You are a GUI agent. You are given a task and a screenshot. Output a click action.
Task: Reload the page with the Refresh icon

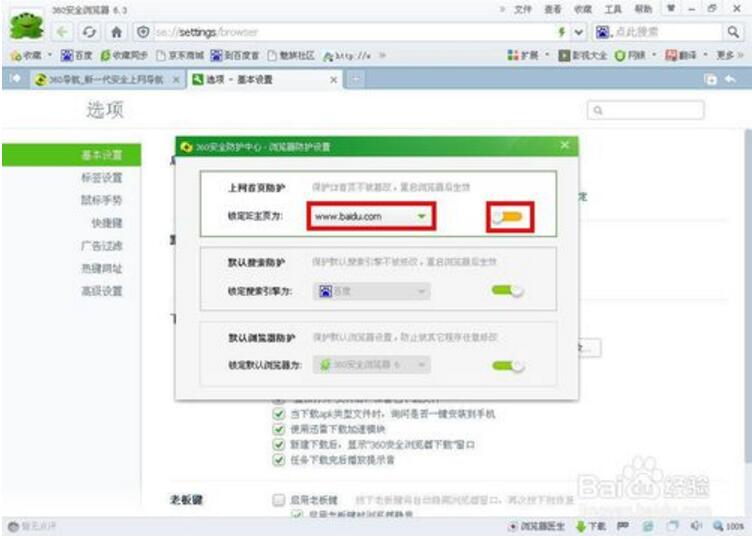89,32
